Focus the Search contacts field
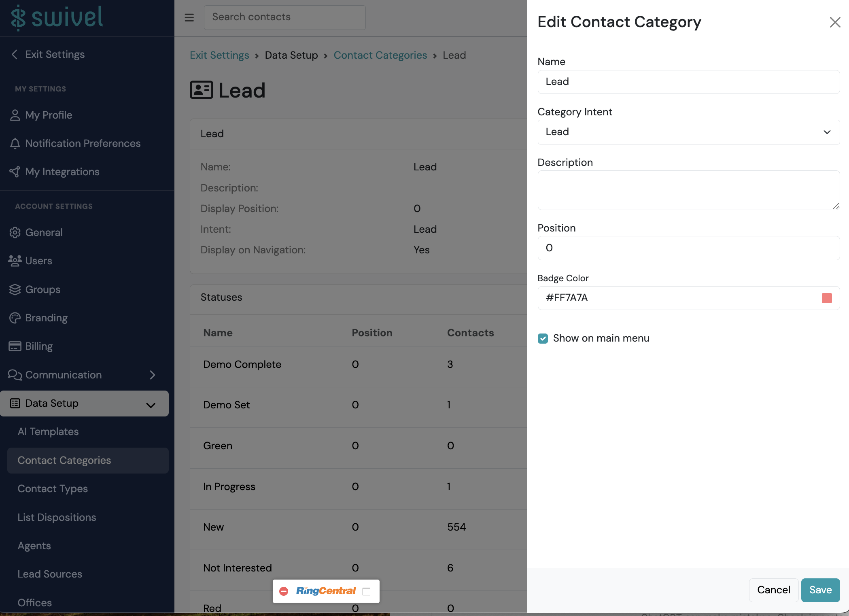849x616 pixels. (x=284, y=17)
